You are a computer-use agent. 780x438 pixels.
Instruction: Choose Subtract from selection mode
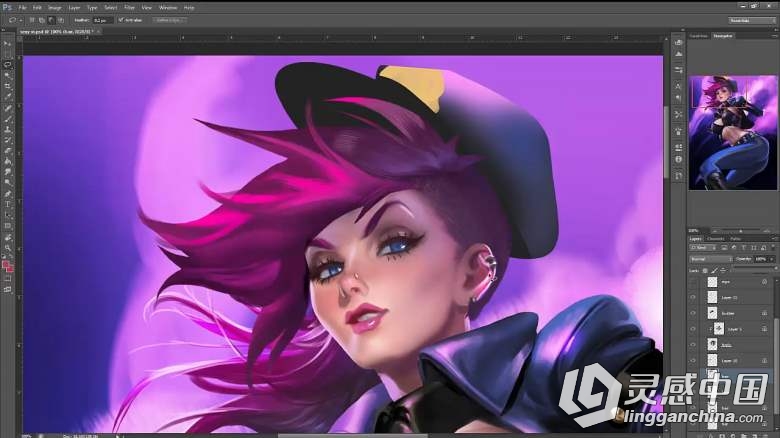51,20
